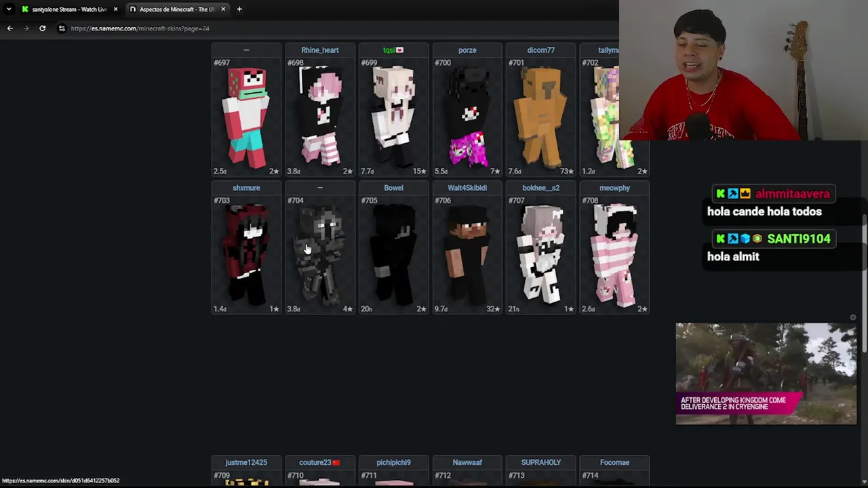
Task: Open couture23 profile link
Action: pyautogui.click(x=315, y=462)
